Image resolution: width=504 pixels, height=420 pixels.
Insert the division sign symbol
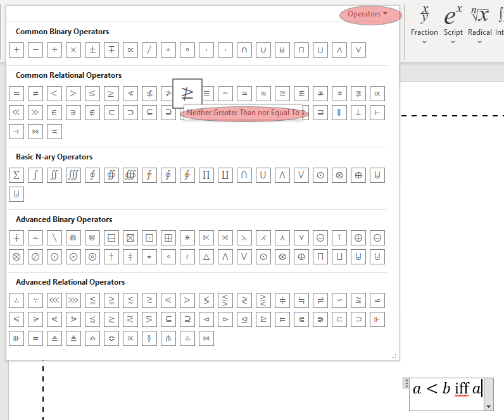pyautogui.click(x=54, y=50)
